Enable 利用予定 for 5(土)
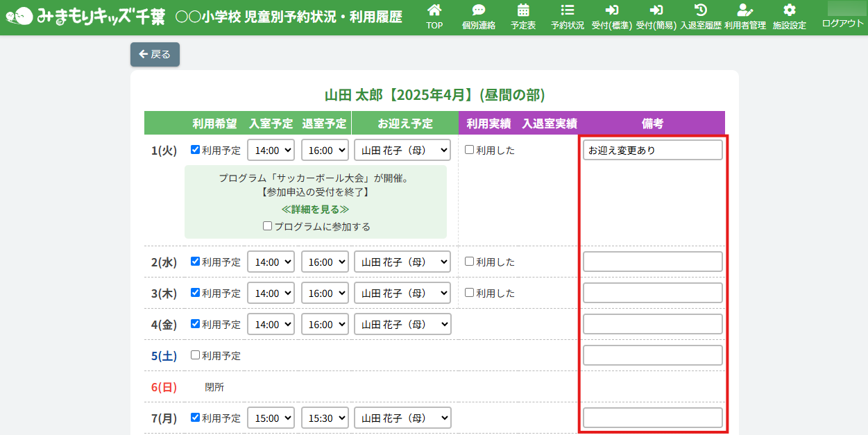 click(x=196, y=355)
